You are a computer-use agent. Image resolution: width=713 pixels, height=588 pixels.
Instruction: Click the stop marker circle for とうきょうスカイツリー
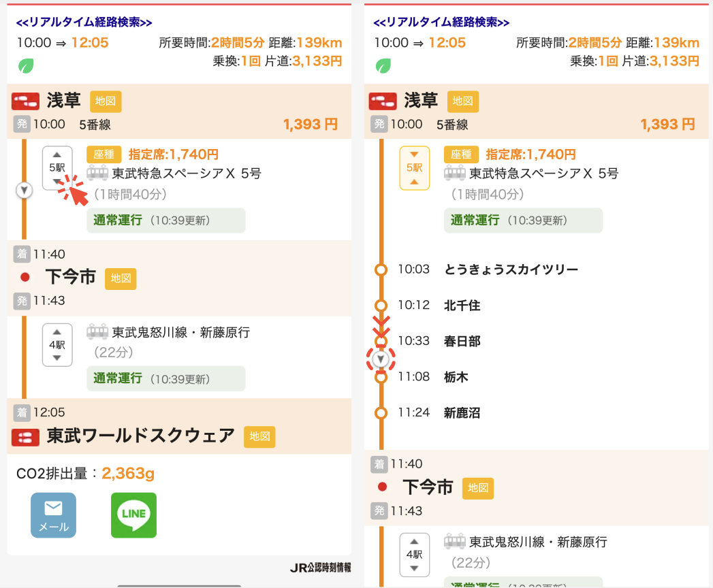point(381,269)
